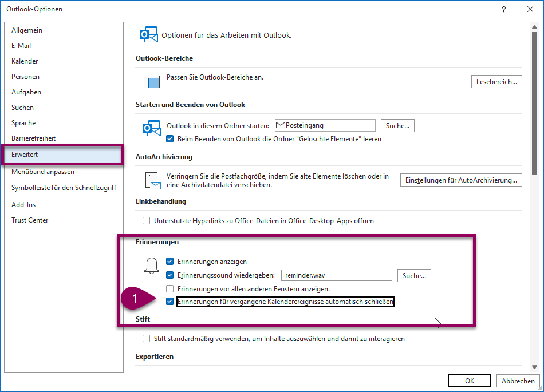Toggle auto-close of past calendar reminders

coord(169,302)
